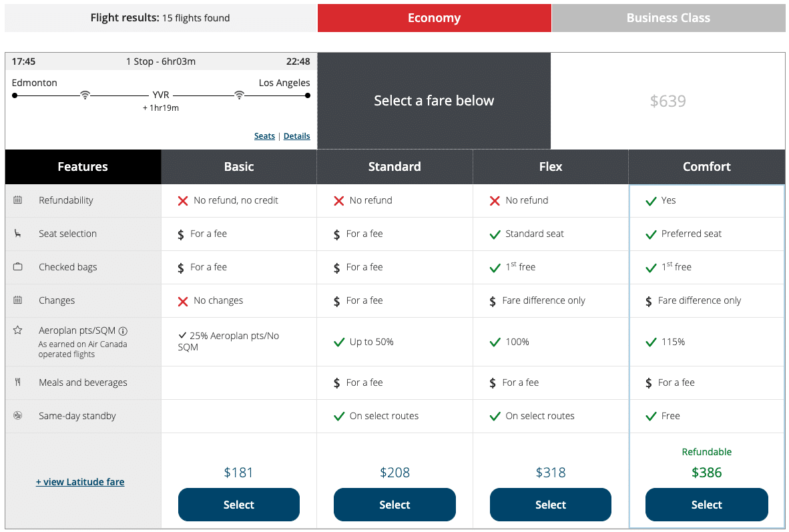Click the Changes calendar icon
This screenshot has width=789, height=532.
pyautogui.click(x=18, y=300)
